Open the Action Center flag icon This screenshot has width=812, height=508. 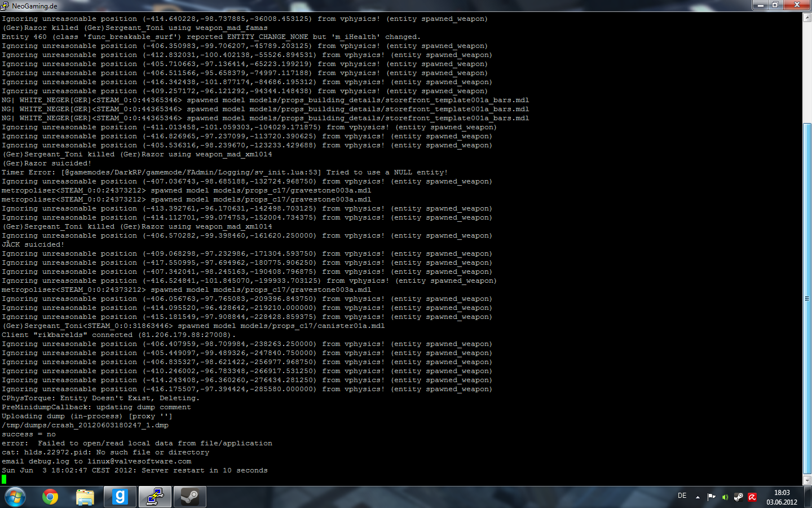(x=711, y=497)
